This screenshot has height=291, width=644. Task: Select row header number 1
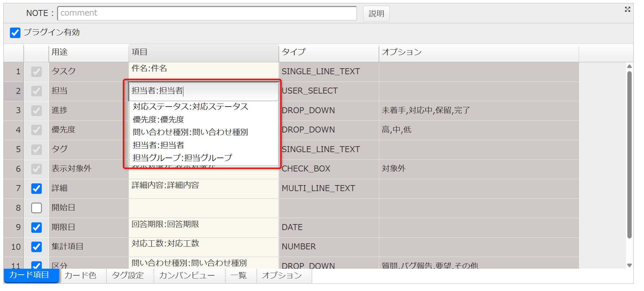[x=14, y=72]
